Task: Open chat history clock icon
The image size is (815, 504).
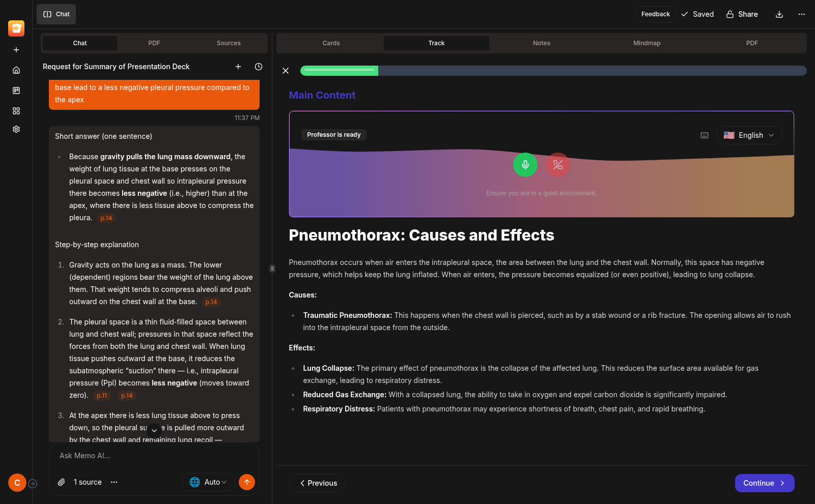Action: [x=259, y=67]
